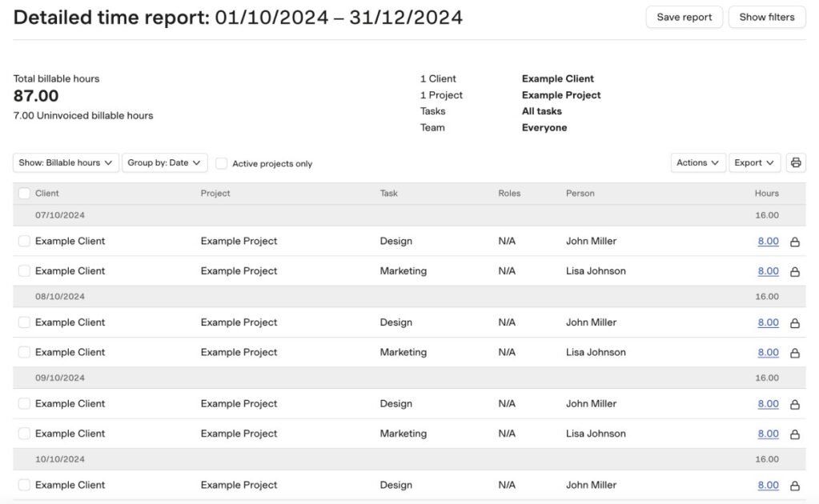Click the print report icon
819x504 pixels.
[796, 162]
